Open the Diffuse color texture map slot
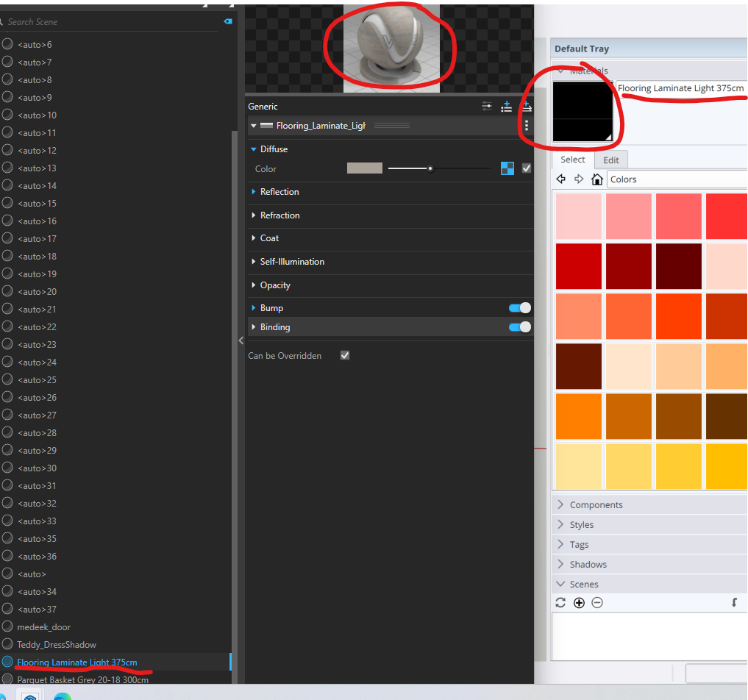 coord(507,168)
